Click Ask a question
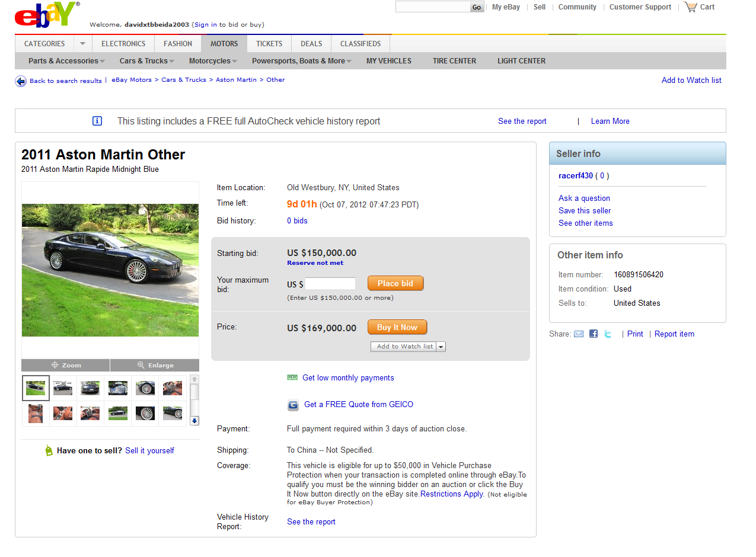Image resolution: width=756 pixels, height=557 pixels. click(x=584, y=199)
